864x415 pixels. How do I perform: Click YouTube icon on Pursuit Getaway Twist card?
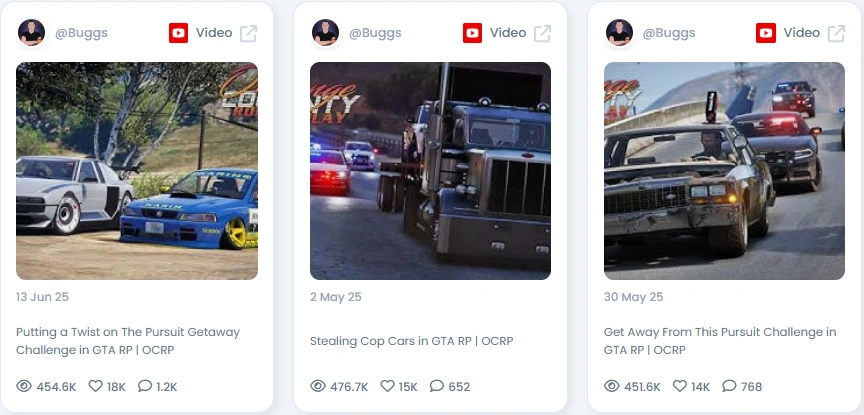(x=179, y=33)
